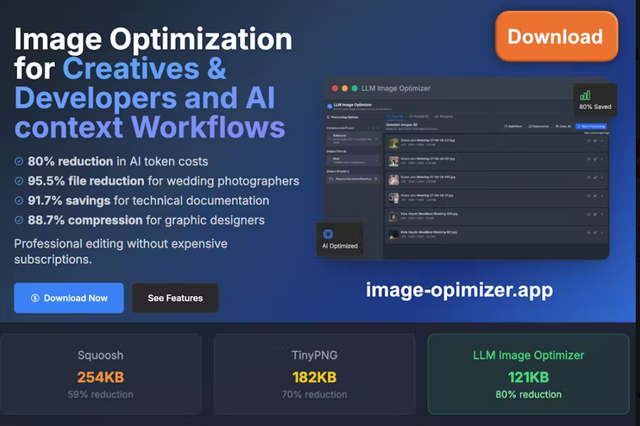The image size is (640, 426).
Task: Select the Squoosh comparison card
Action: 100,374
